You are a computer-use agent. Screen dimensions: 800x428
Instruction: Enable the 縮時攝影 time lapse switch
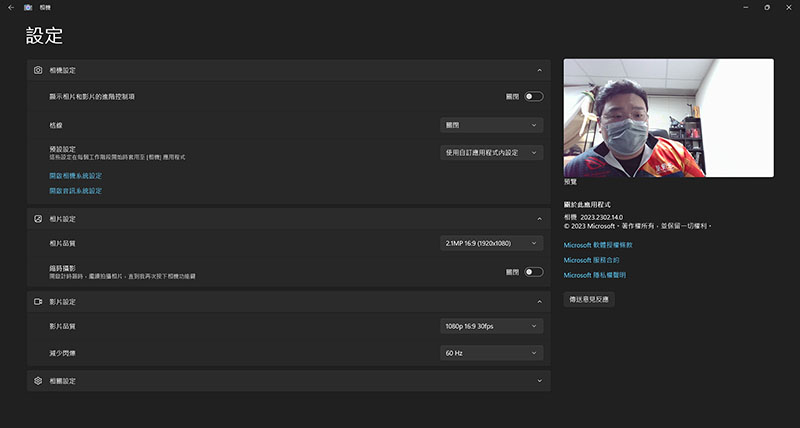[x=534, y=272]
